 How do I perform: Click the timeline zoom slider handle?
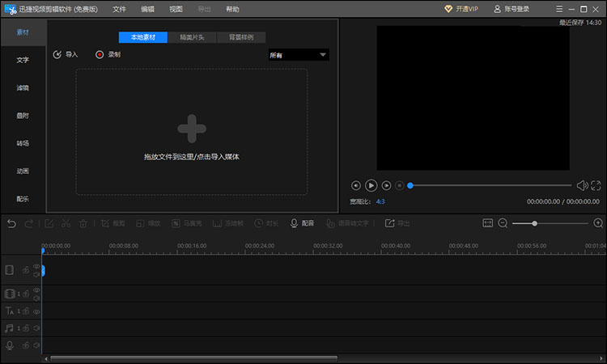coord(534,223)
